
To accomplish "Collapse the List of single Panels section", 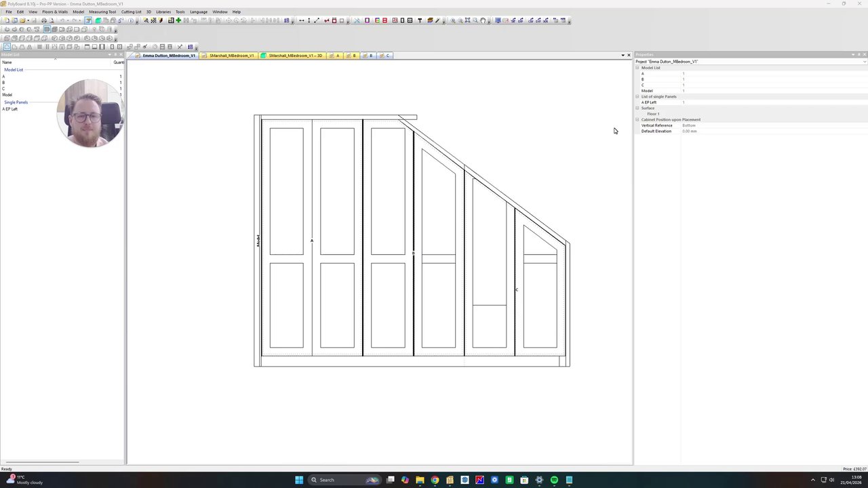I will click(x=637, y=96).
